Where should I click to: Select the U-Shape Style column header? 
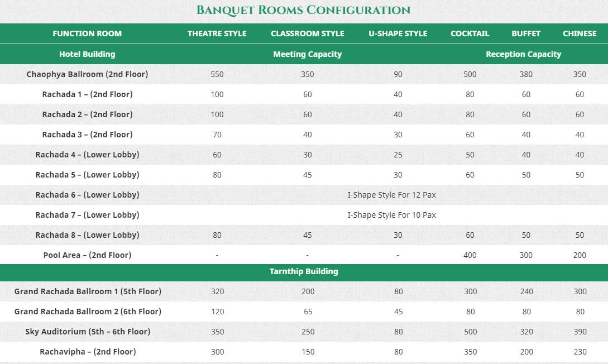click(x=398, y=33)
